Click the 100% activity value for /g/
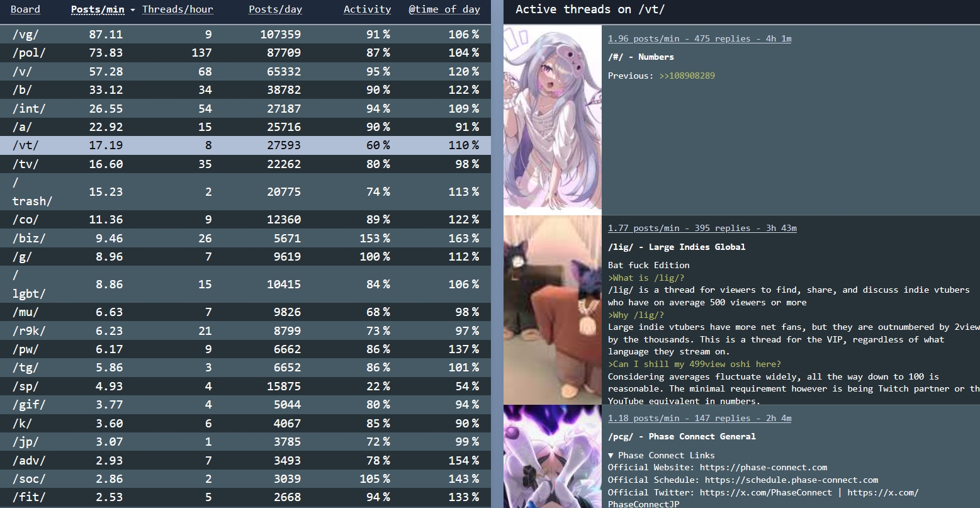 click(x=375, y=257)
